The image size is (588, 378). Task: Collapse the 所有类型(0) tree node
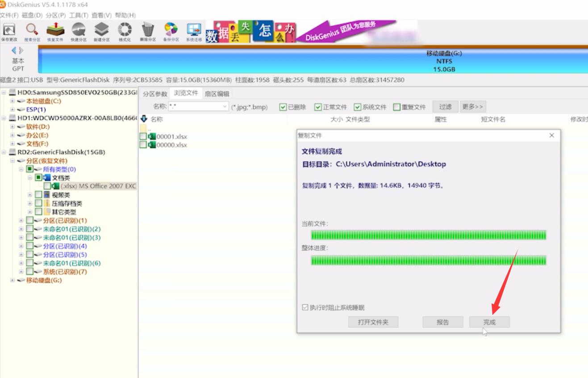coord(21,169)
